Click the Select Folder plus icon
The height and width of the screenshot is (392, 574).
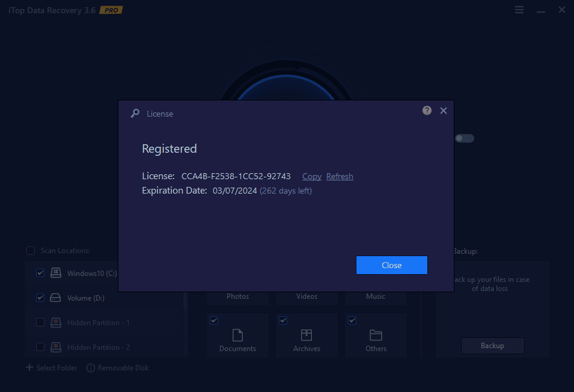29,367
